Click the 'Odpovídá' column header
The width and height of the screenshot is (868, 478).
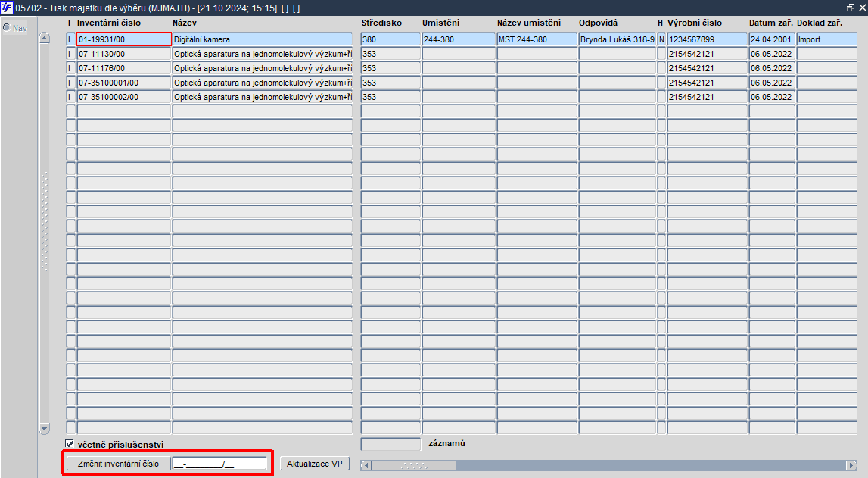click(598, 23)
